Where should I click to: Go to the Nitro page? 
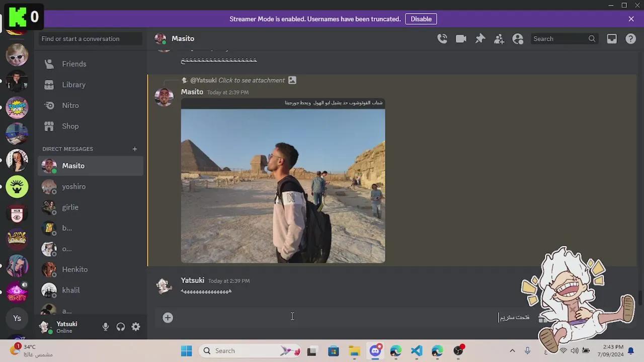click(91, 105)
